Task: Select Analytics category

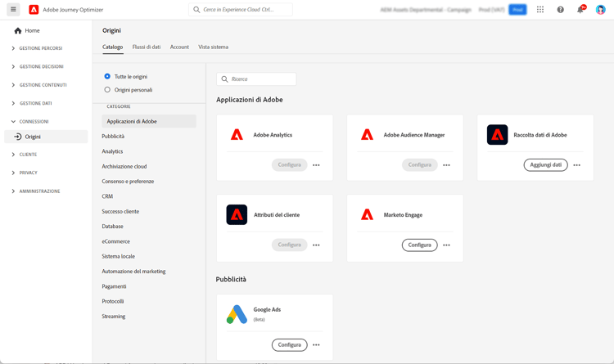Action: pyautogui.click(x=112, y=151)
